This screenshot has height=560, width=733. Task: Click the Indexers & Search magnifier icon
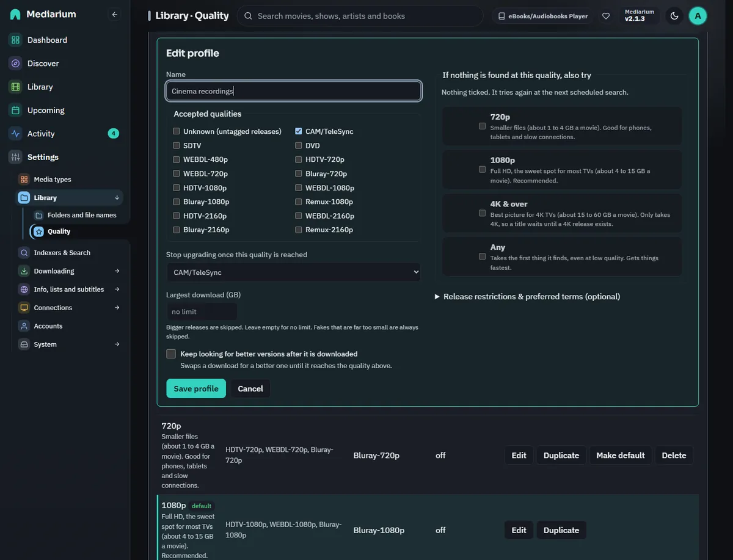tap(24, 253)
